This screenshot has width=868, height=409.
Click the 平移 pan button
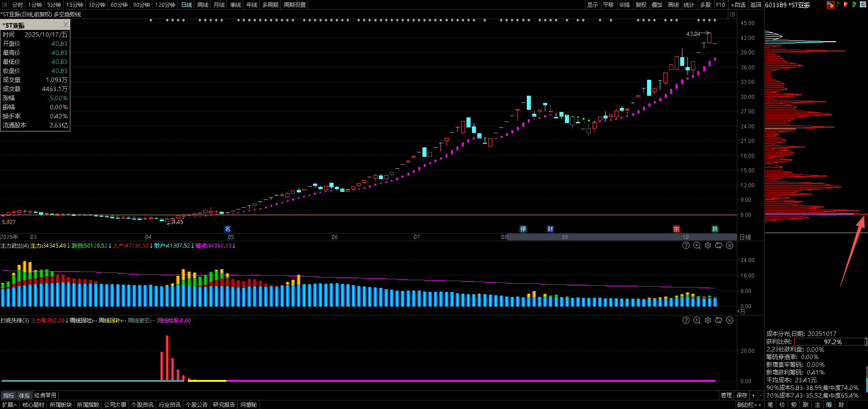608,5
